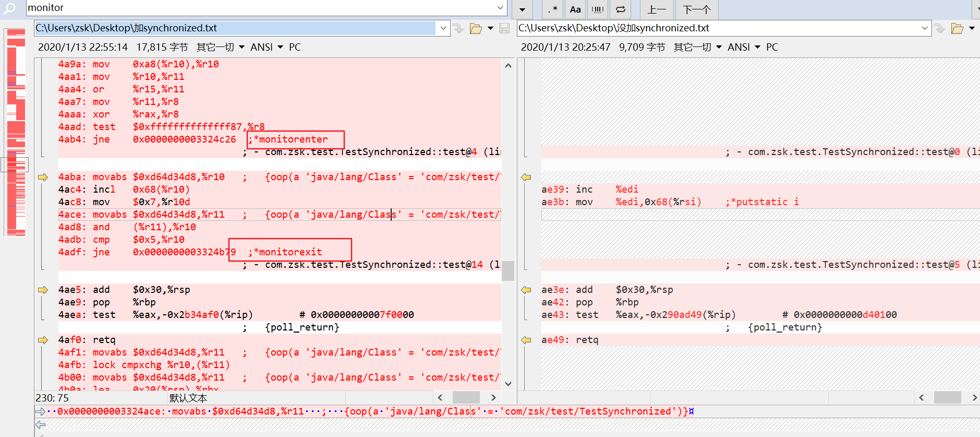Click left pane scroll up arrow

pos(508,65)
